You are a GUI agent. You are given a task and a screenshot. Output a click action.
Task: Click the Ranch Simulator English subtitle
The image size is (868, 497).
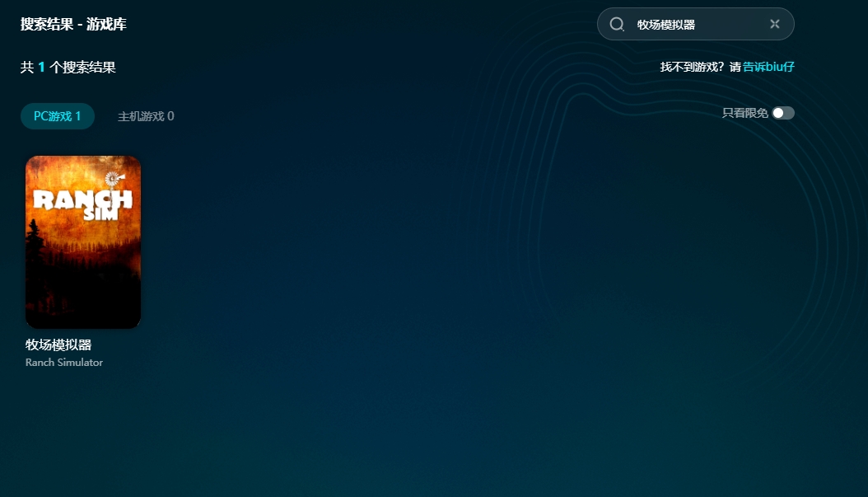click(64, 363)
